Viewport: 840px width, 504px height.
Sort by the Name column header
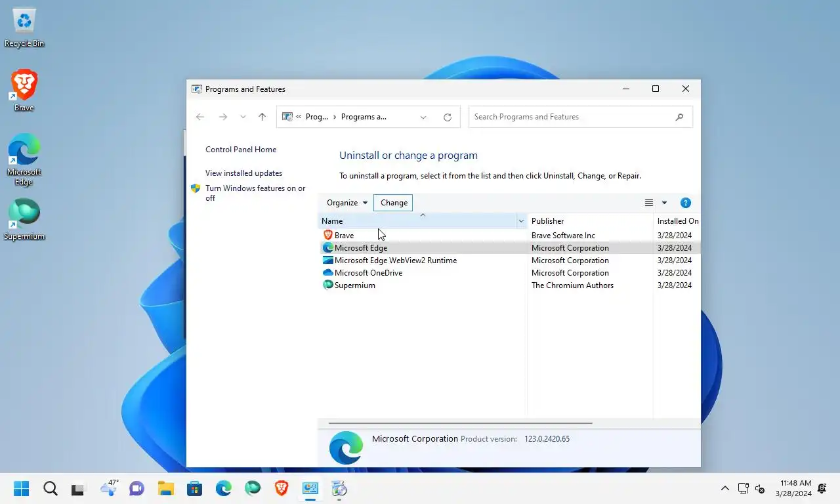pos(417,221)
